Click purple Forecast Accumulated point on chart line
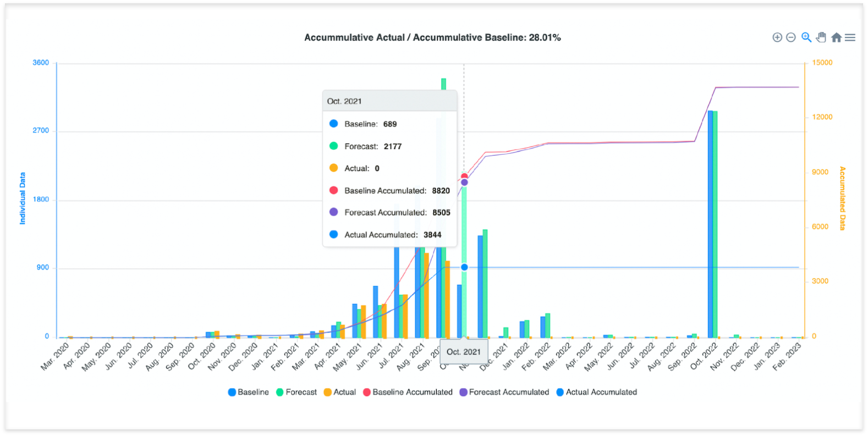Image resolution: width=868 pixels, height=436 pixels. (464, 183)
